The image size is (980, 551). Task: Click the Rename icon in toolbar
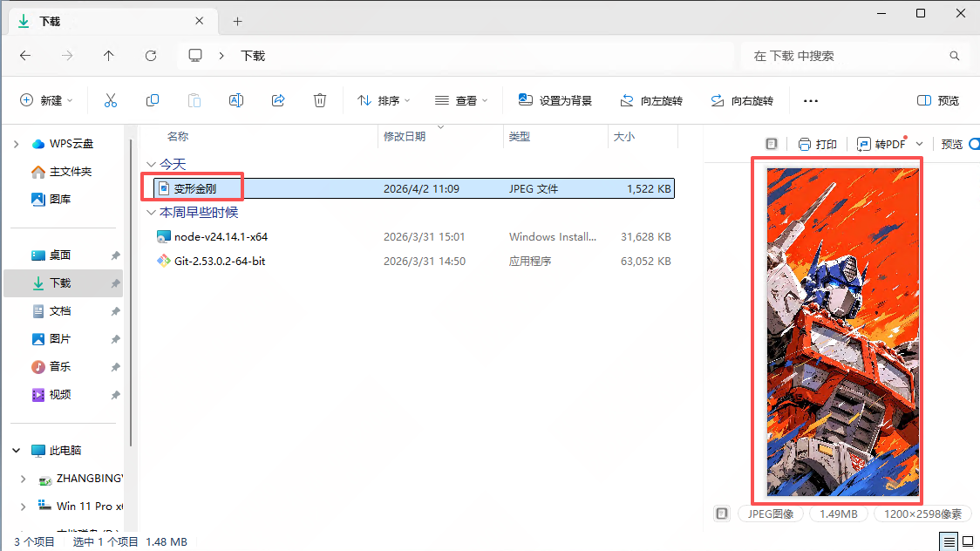tap(236, 100)
